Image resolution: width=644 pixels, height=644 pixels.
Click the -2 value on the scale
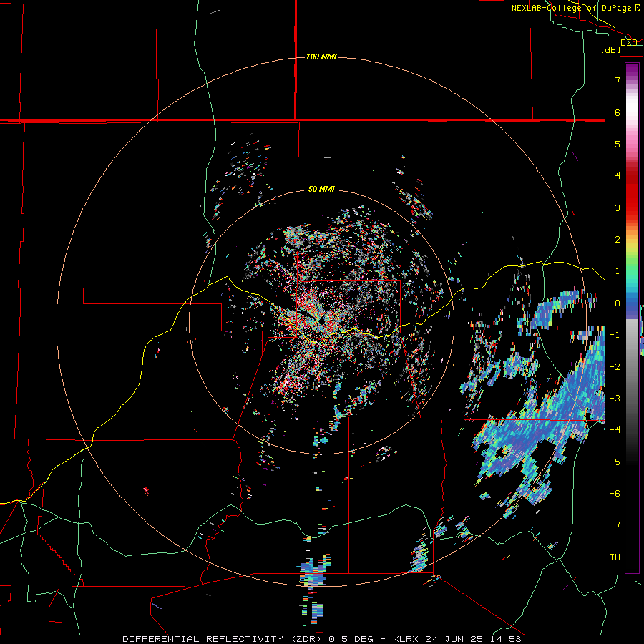click(x=615, y=367)
